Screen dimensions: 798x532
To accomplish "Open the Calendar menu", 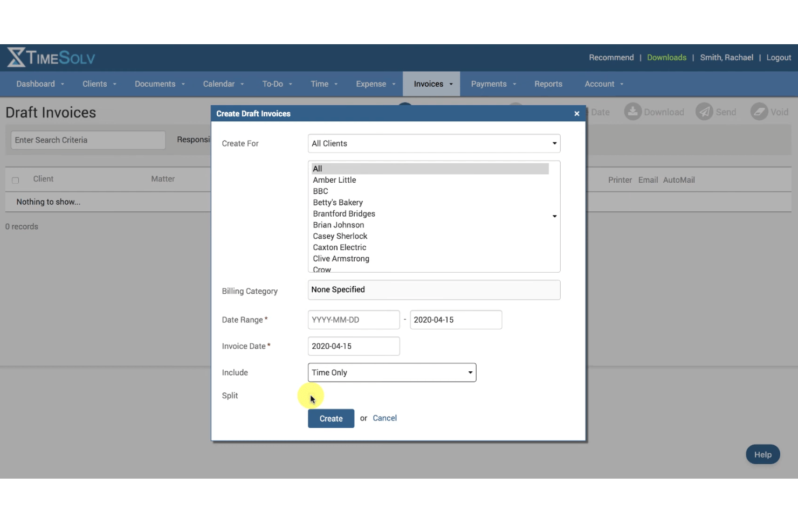I will [x=223, y=84].
